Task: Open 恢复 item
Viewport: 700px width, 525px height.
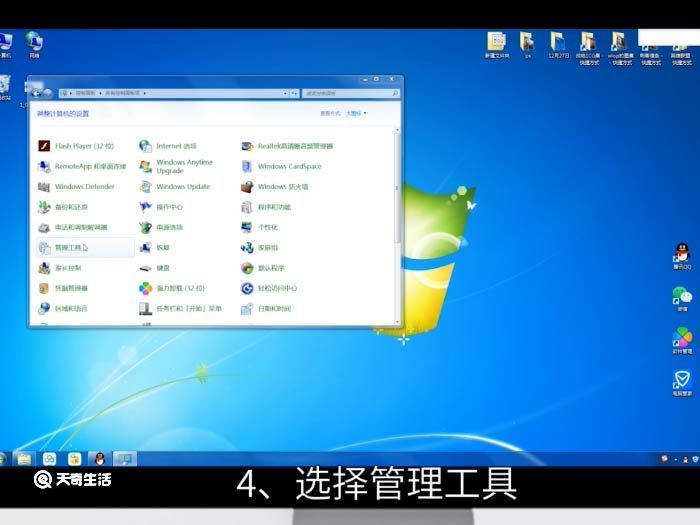Action: pyautogui.click(x=154, y=247)
